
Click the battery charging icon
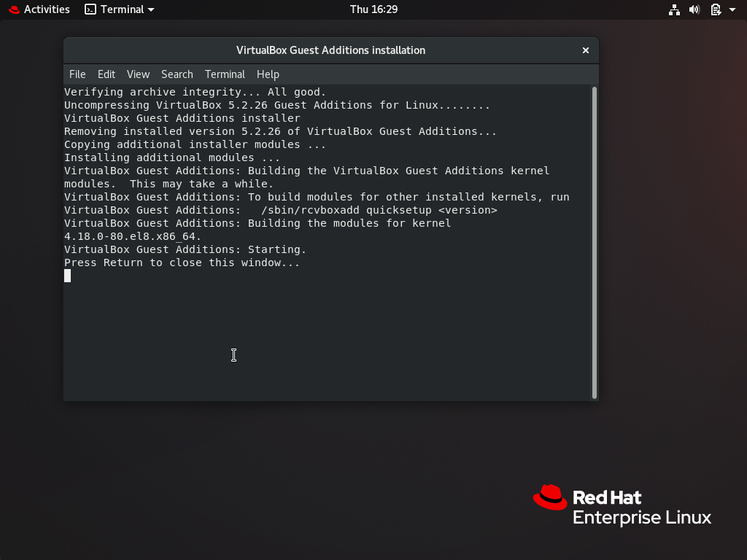point(716,9)
